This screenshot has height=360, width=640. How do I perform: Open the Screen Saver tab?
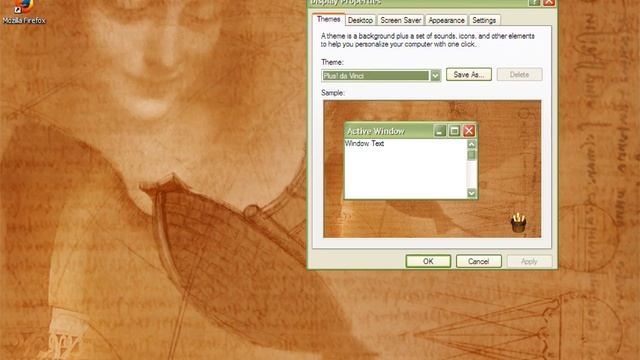(400, 20)
